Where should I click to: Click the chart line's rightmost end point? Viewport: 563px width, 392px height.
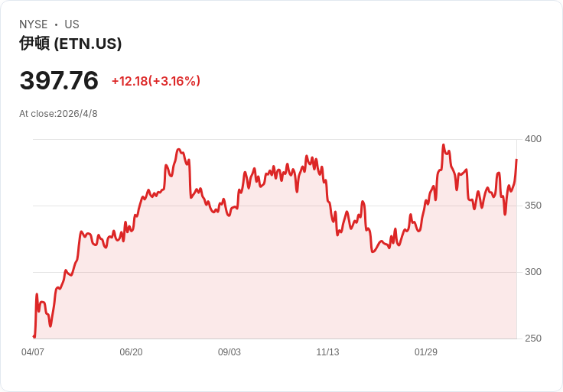516,160
